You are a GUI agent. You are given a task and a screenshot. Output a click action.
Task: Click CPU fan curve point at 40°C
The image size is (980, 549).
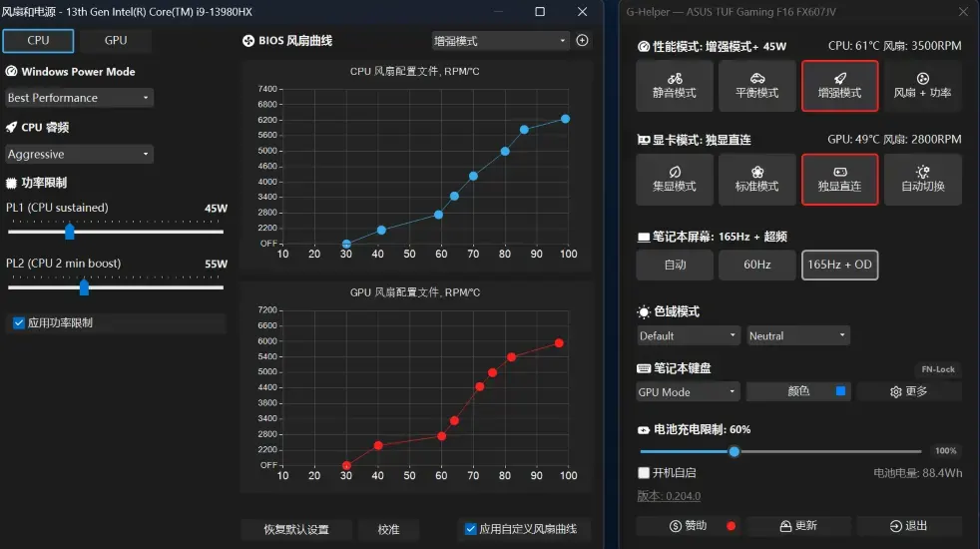click(381, 231)
